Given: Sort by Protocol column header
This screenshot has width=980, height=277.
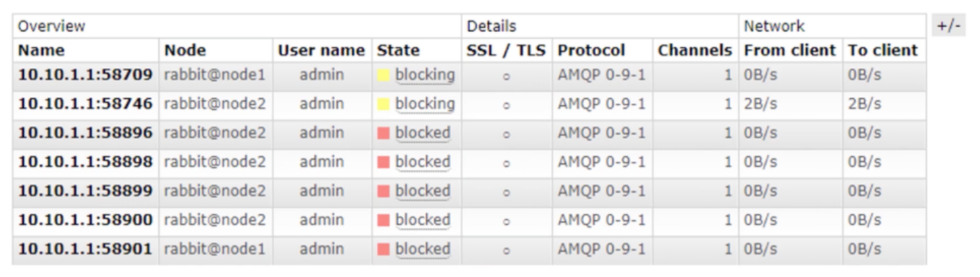Looking at the screenshot, I should [591, 50].
